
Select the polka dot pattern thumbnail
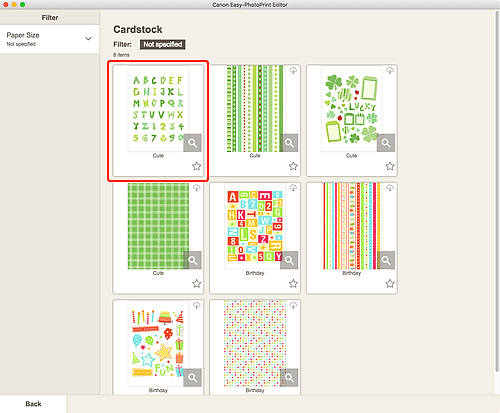[255, 343]
